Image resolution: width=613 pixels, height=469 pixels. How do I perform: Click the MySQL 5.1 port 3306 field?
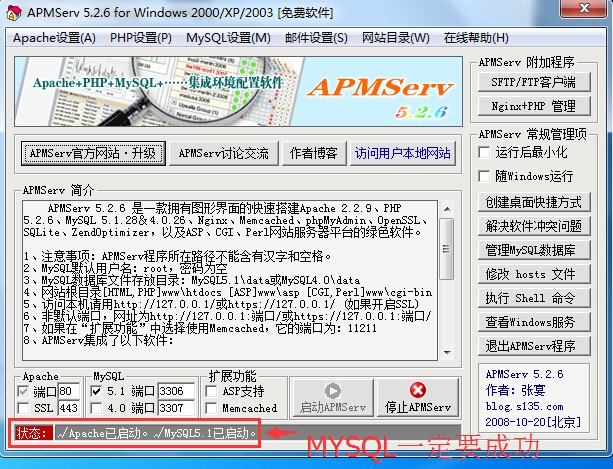pos(177,391)
